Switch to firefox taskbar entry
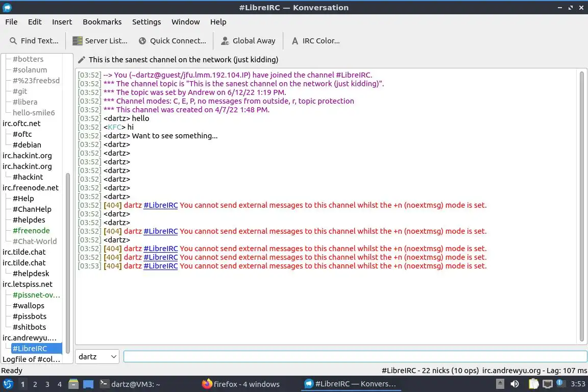 pos(241,384)
